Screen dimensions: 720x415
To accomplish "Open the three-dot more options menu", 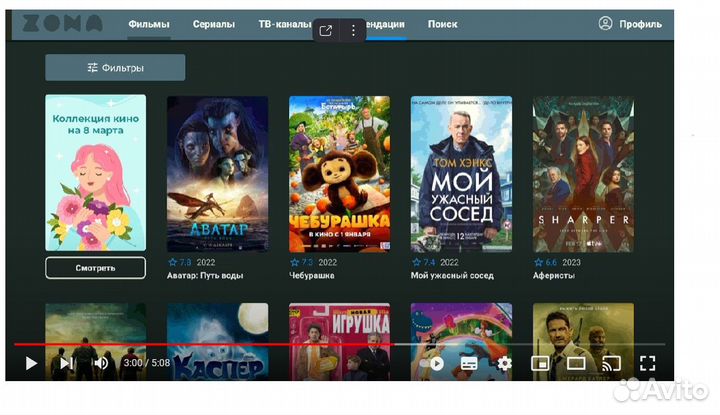I will pos(352,31).
